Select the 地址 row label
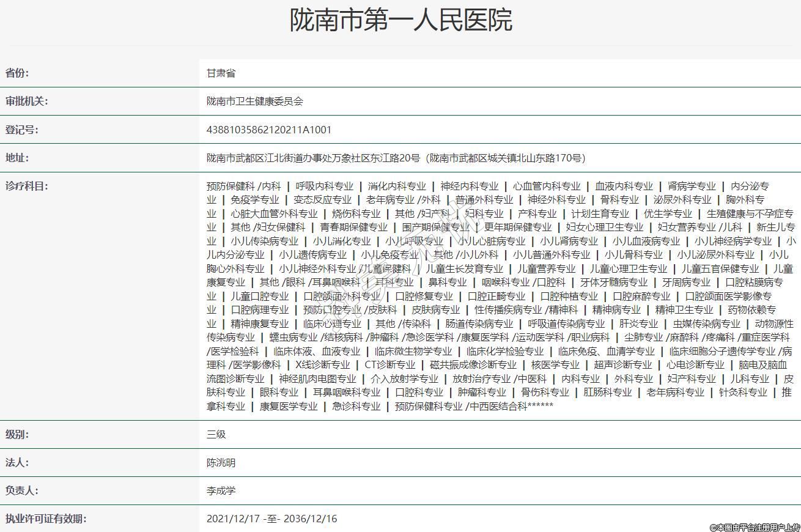Image resolution: width=801 pixels, height=532 pixels. [17, 158]
